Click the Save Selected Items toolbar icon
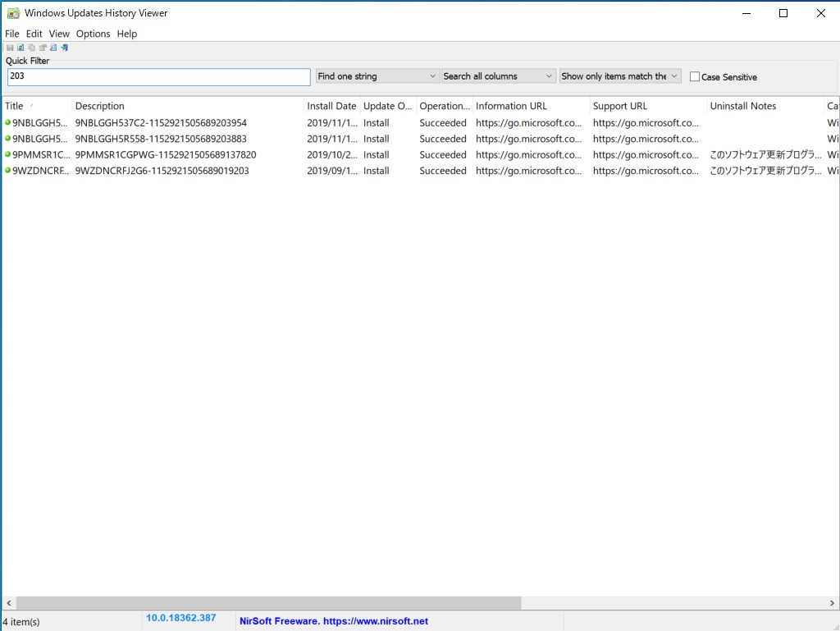The width and height of the screenshot is (840, 631). tap(10, 48)
